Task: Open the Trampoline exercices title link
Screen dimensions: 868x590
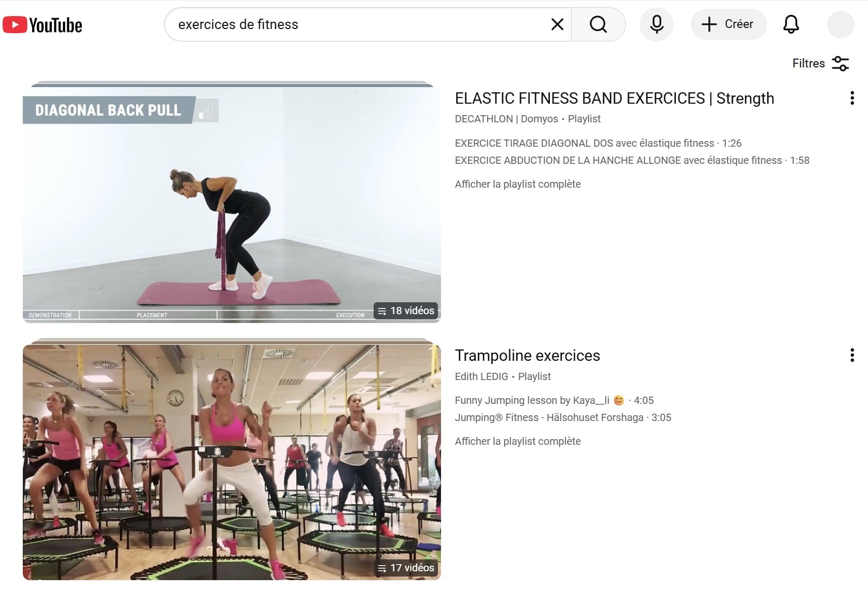Action: (x=527, y=355)
